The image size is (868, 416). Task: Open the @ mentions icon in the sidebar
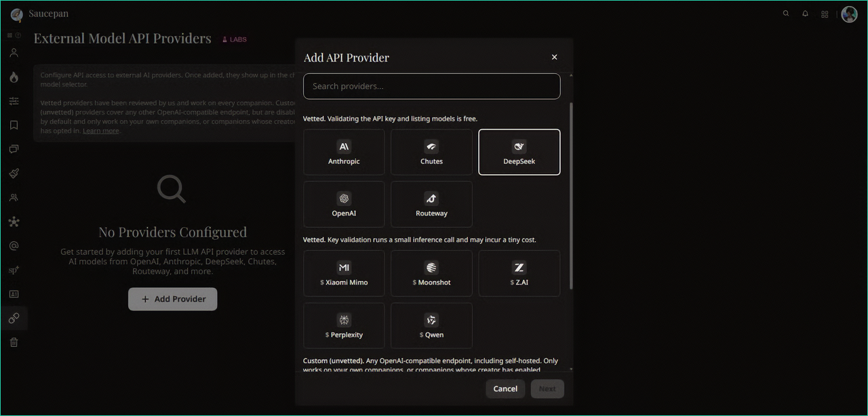click(14, 246)
